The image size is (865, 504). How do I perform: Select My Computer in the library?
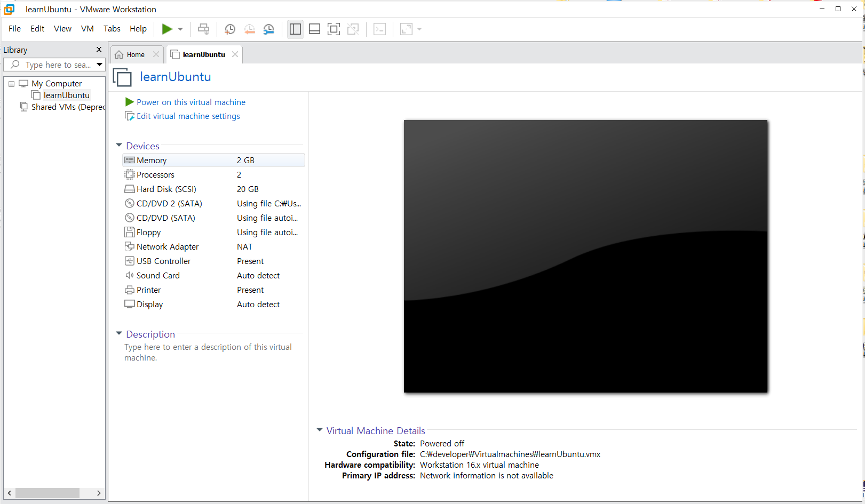[57, 84]
